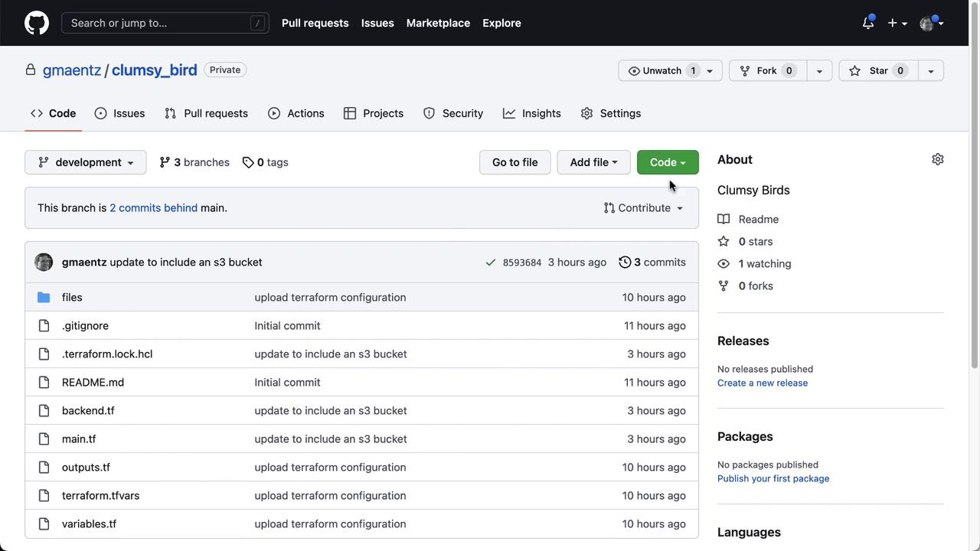Viewport: 980px width, 551px height.
Task: Open the '2 commits behind' link
Action: [x=153, y=208]
